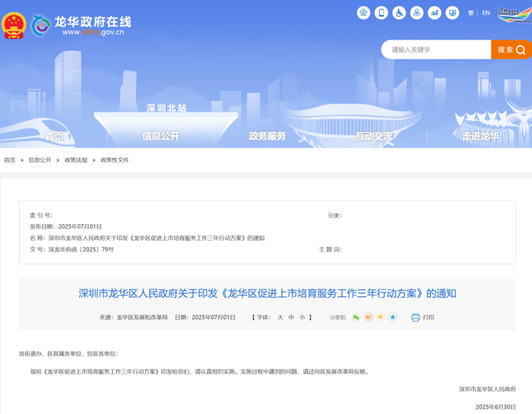Set font size to 大 (large)
532x414 pixels.
tap(280, 317)
